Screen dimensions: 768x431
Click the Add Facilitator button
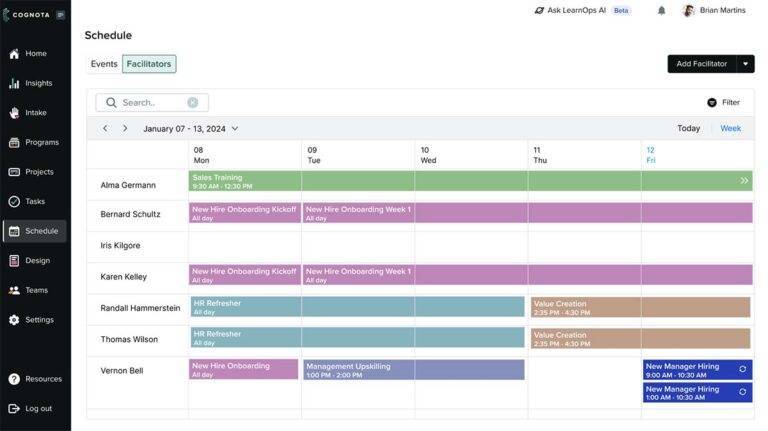701,64
